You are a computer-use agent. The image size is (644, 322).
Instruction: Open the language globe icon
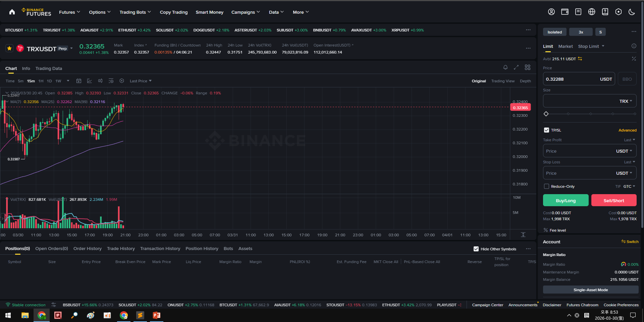click(x=591, y=12)
